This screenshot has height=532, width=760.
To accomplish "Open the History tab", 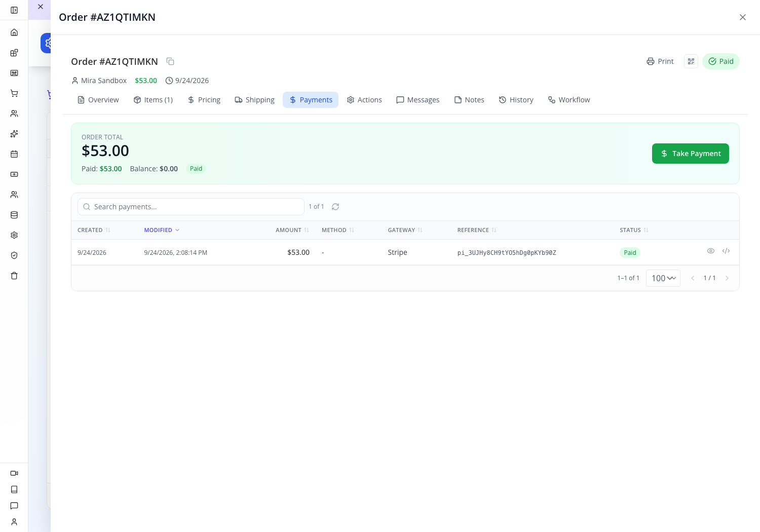I will point(516,100).
